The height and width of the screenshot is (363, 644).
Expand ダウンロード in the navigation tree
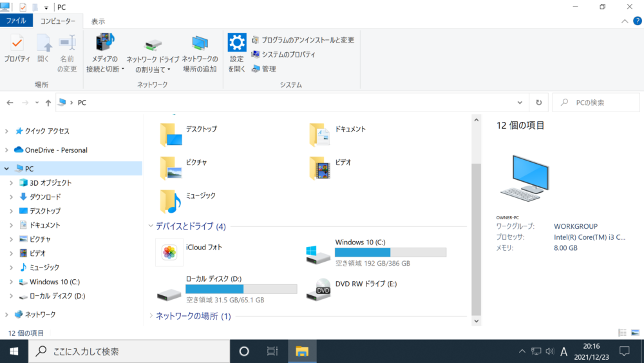click(x=12, y=197)
